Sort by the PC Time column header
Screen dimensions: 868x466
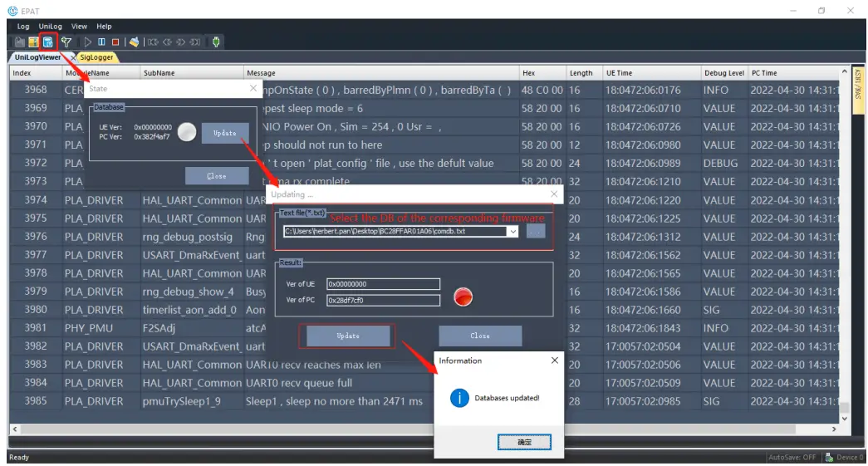792,73
